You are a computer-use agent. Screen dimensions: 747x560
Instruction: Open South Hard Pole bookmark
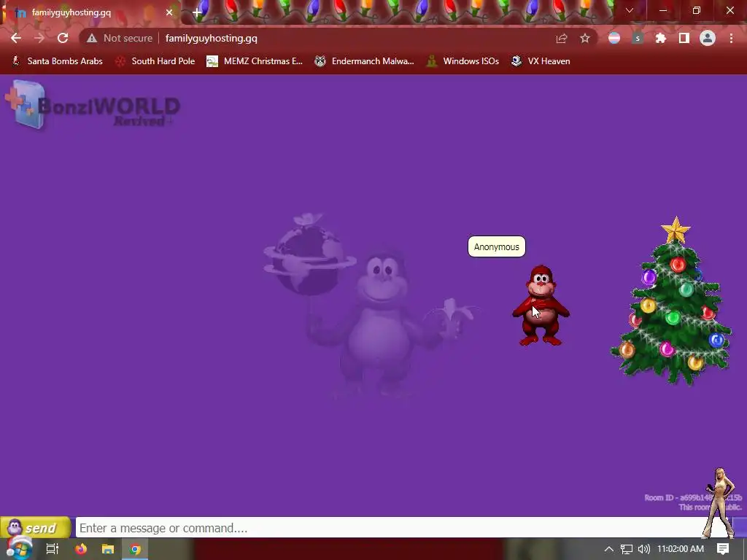click(x=155, y=61)
